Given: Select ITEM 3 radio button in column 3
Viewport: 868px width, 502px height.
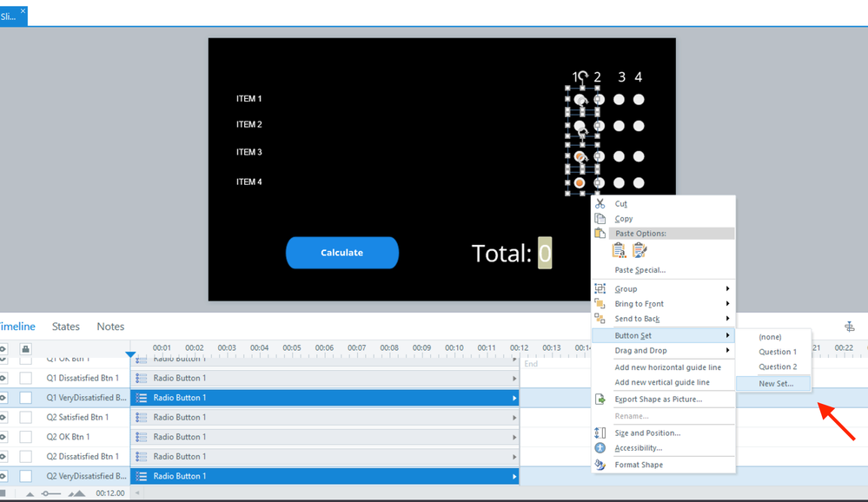Looking at the screenshot, I should [619, 156].
